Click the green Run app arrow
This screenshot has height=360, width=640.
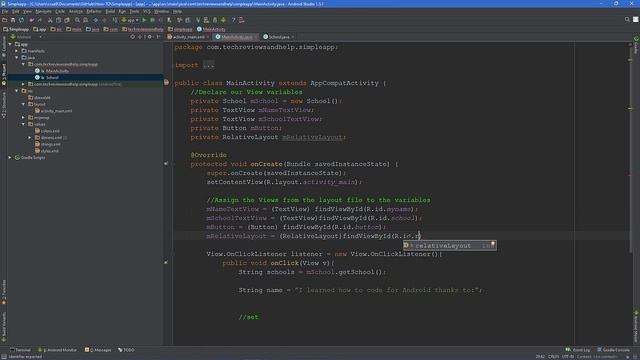click(x=144, y=20)
